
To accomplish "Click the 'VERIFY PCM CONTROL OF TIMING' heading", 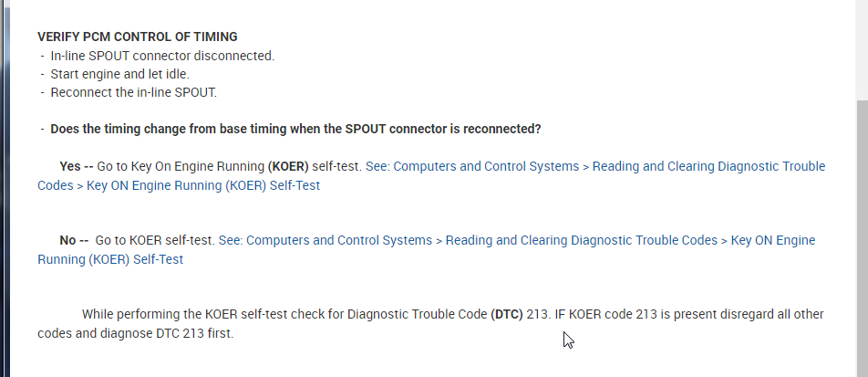I will [x=137, y=37].
